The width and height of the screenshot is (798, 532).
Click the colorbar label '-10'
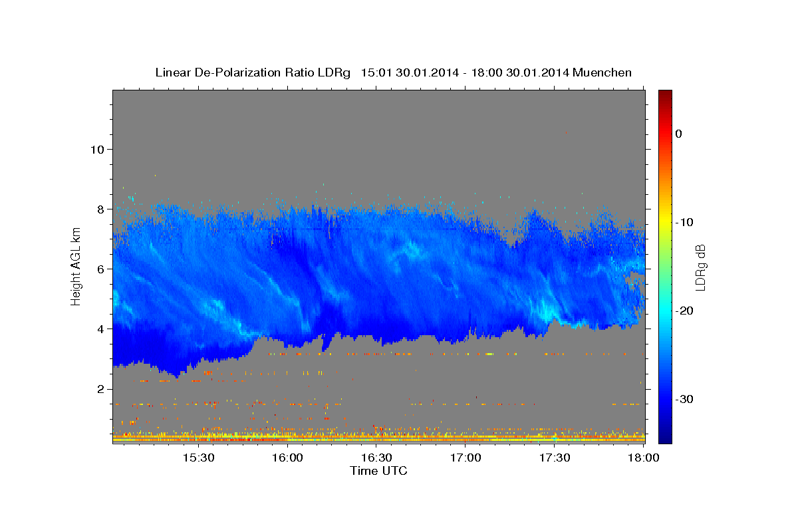click(684, 222)
